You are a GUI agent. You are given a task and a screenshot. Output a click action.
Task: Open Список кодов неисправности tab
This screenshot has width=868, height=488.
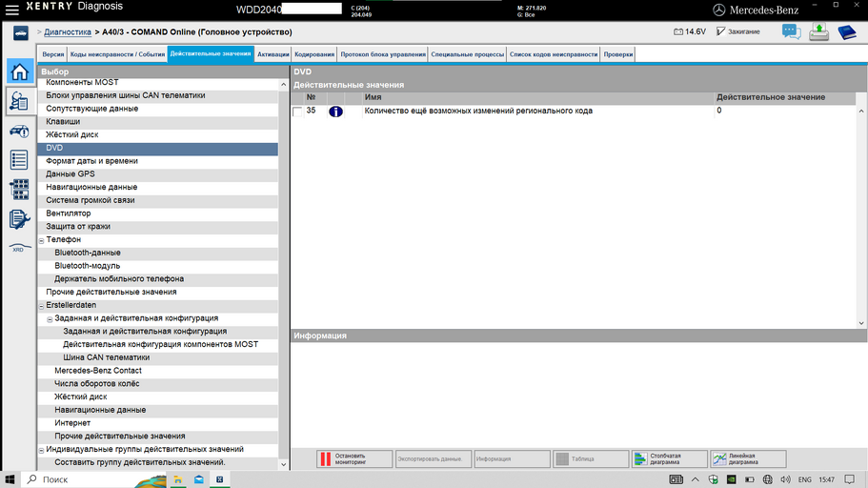554,54
